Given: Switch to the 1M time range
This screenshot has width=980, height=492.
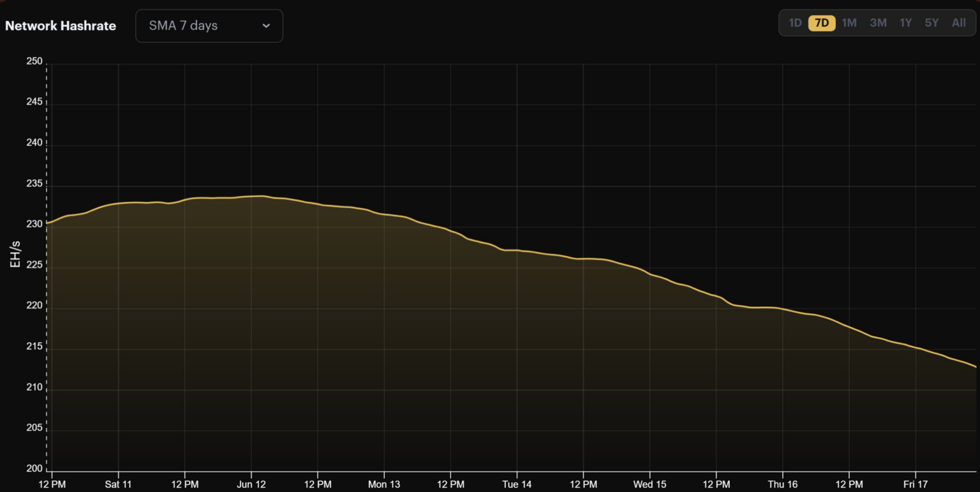Looking at the screenshot, I should pos(849,23).
